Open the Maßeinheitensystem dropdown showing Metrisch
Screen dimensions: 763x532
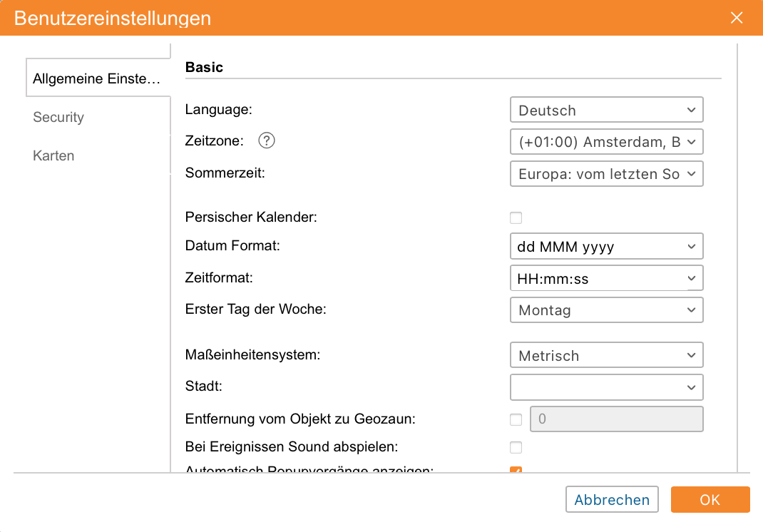pyautogui.click(x=606, y=355)
